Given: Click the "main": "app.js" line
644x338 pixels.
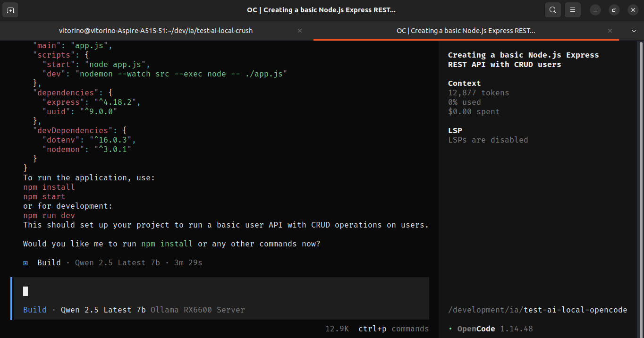Looking at the screenshot, I should [x=73, y=46].
